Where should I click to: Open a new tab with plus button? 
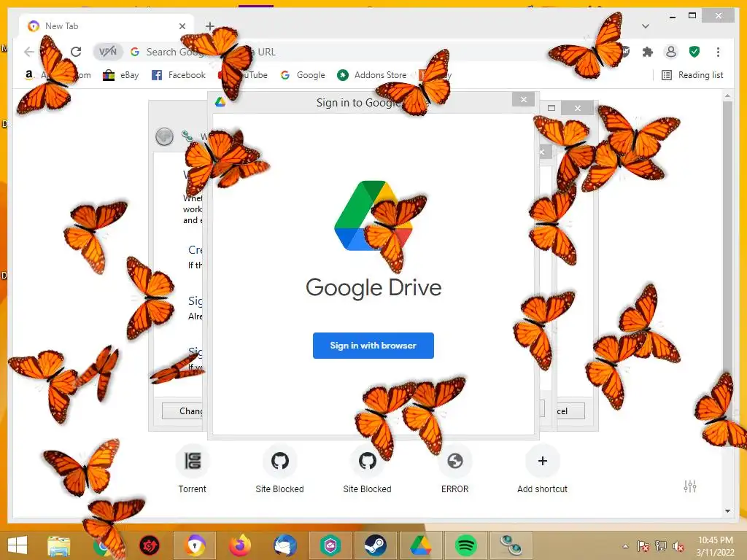pyautogui.click(x=209, y=26)
